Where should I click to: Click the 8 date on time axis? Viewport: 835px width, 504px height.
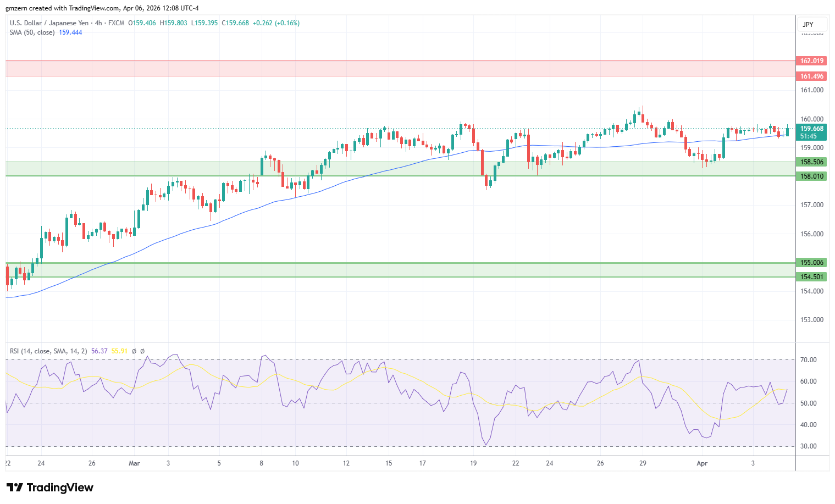[262, 463]
